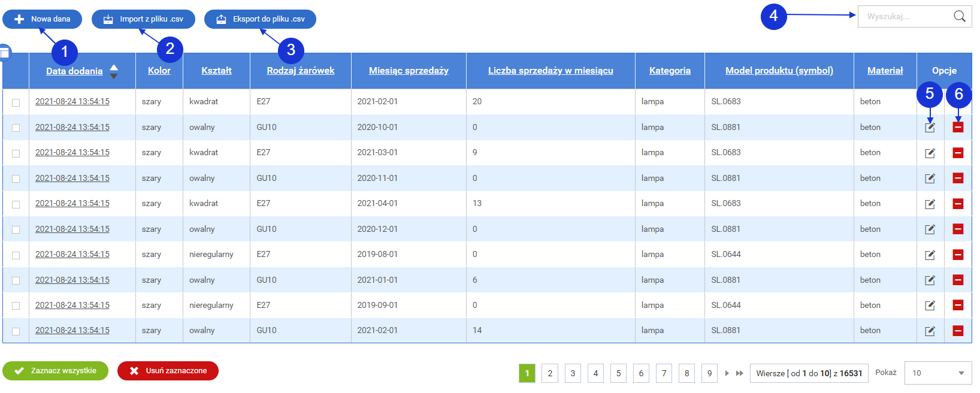Screen dimensions: 980x393
Task: Open the rows-per-page dropdown showing 10
Action: click(937, 373)
